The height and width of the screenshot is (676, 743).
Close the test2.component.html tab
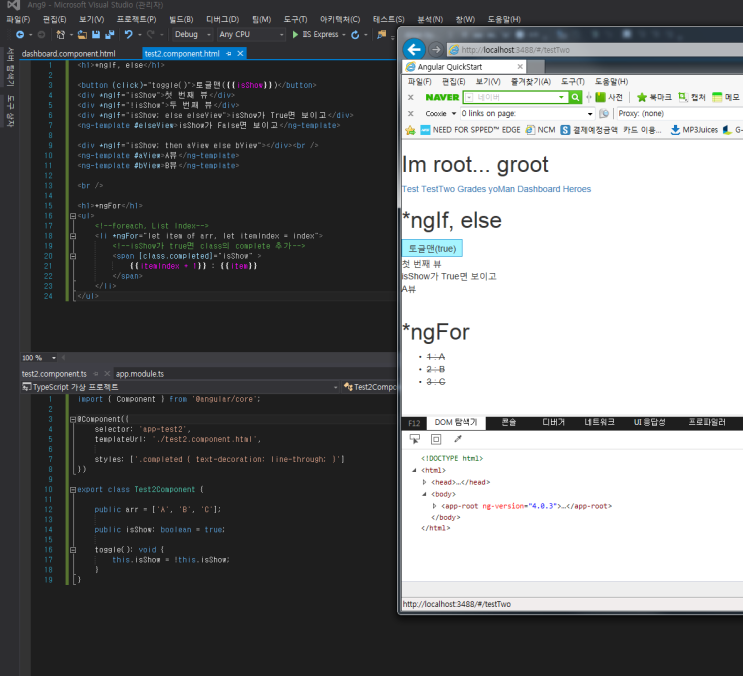(x=240, y=54)
